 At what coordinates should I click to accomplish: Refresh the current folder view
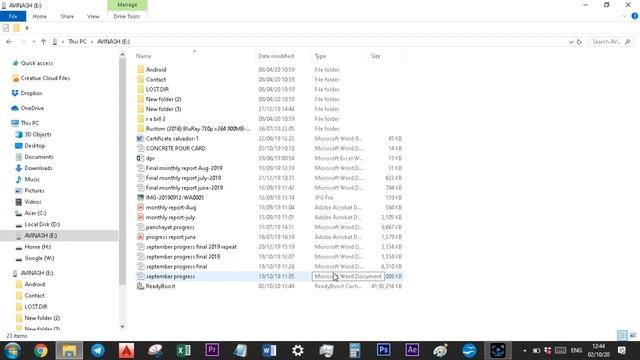point(579,42)
